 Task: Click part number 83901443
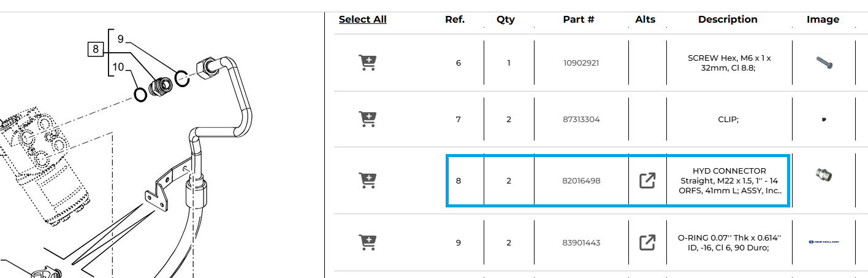point(581,242)
